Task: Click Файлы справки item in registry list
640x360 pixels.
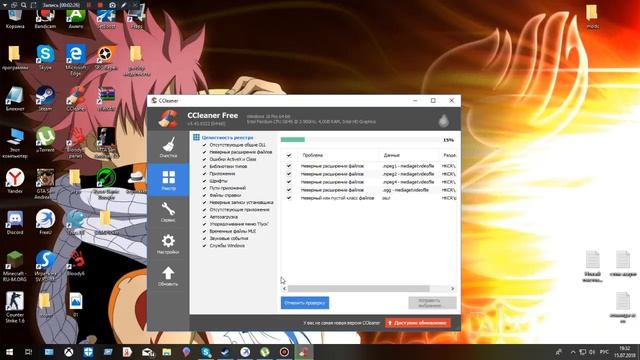Action: pyautogui.click(x=225, y=195)
